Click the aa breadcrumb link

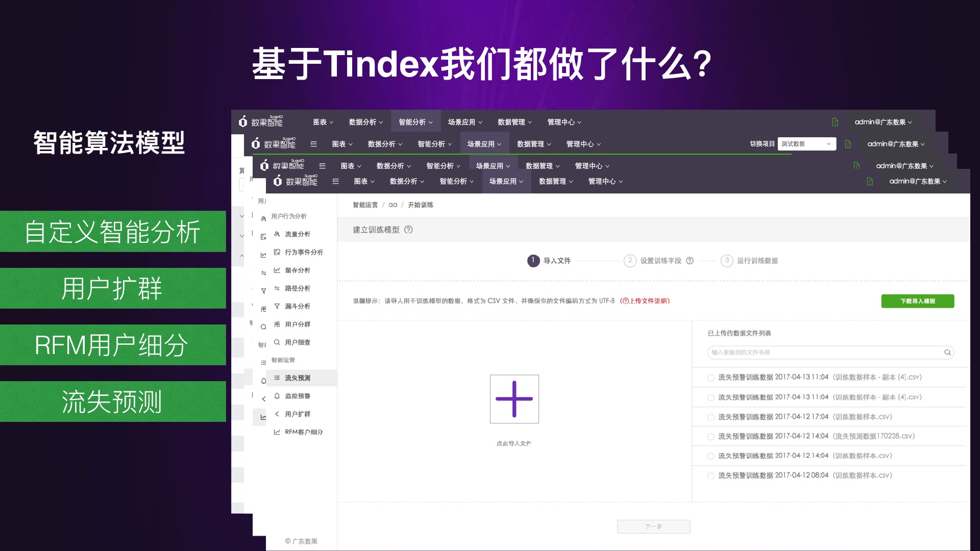click(393, 205)
